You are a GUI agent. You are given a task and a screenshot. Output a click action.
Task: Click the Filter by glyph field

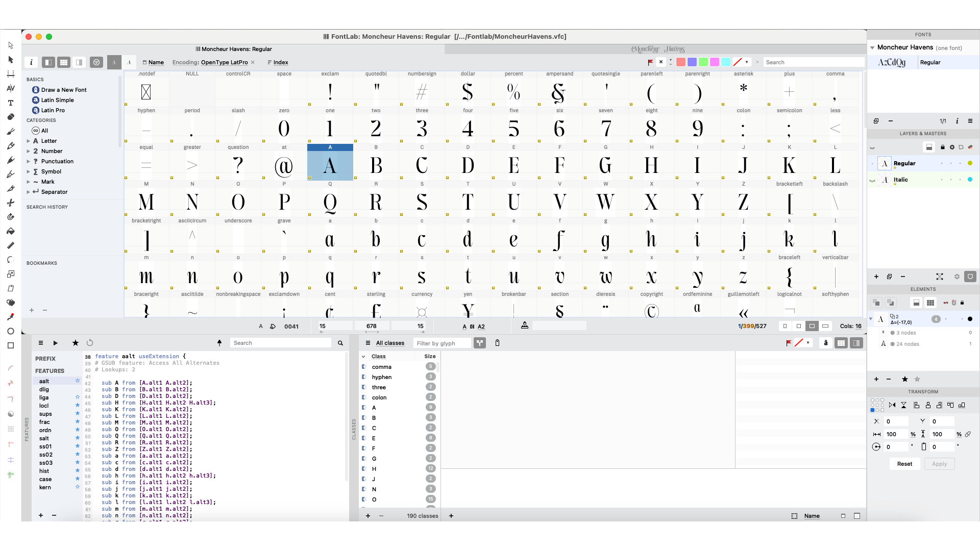(x=442, y=343)
